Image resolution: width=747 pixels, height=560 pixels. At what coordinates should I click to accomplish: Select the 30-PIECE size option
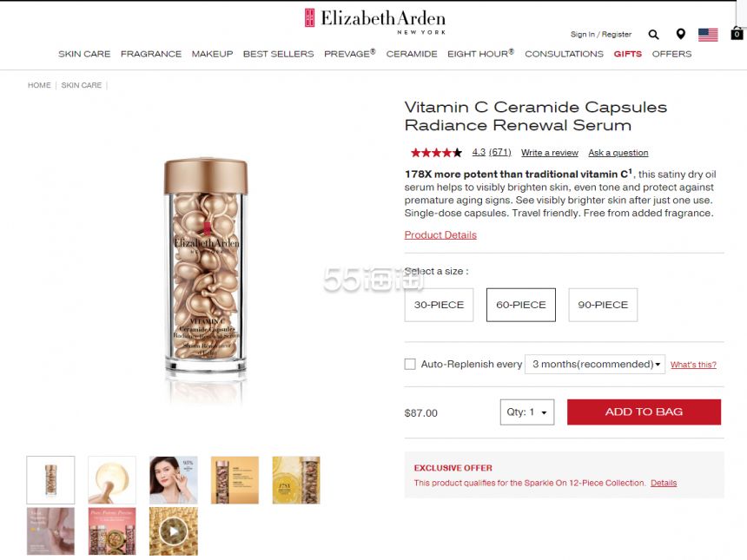click(x=439, y=305)
